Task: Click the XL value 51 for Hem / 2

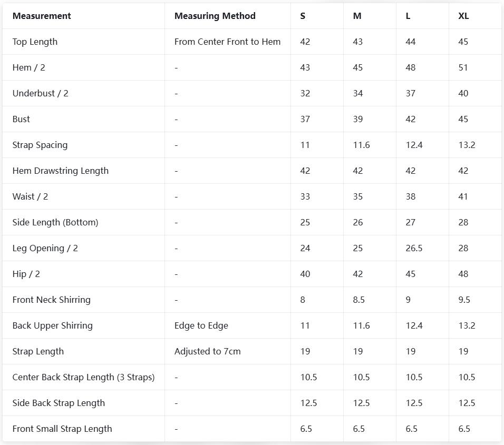Action: click(463, 67)
